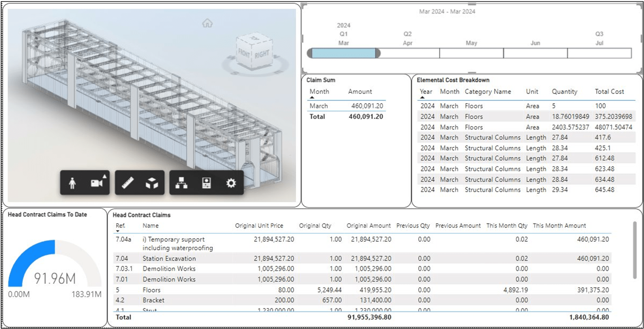Select Structural Columns row costing 634.48
The width and height of the screenshot is (644, 329).
tap(526, 179)
